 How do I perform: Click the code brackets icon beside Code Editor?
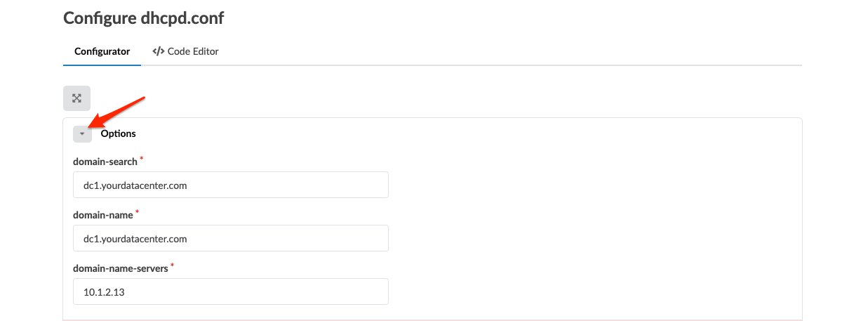click(x=158, y=51)
